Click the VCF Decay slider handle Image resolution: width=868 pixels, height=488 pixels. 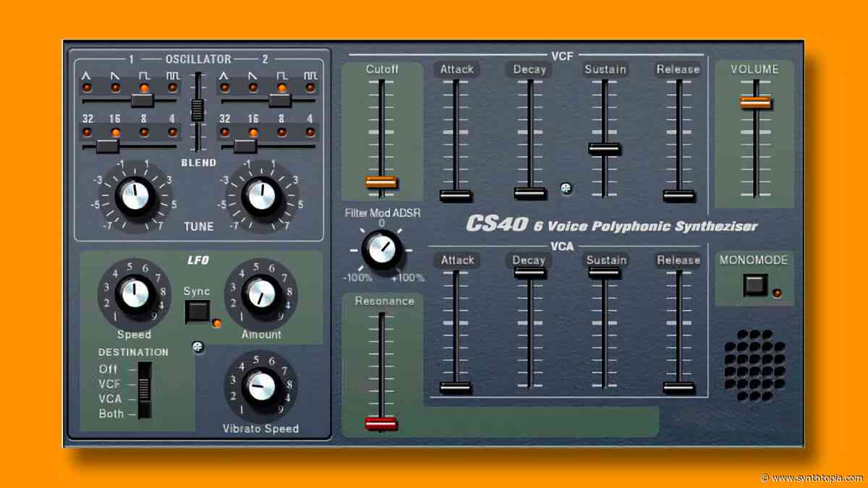530,193
